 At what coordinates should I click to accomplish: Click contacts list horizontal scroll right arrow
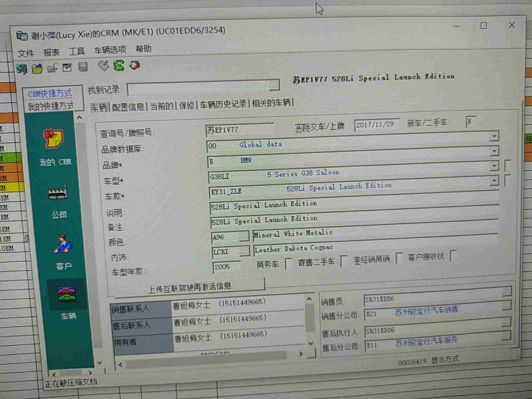[x=300, y=354]
